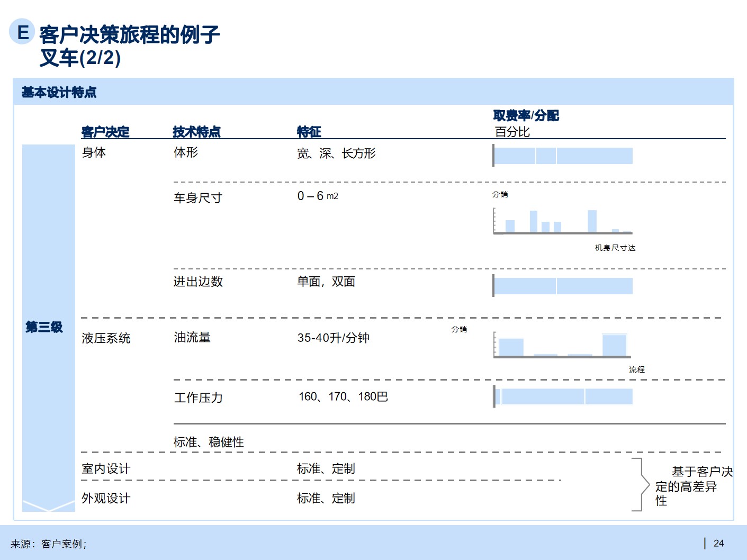747x560 pixels.
Task: Select the title 客户决策旅程的例子
Action: tap(130, 34)
